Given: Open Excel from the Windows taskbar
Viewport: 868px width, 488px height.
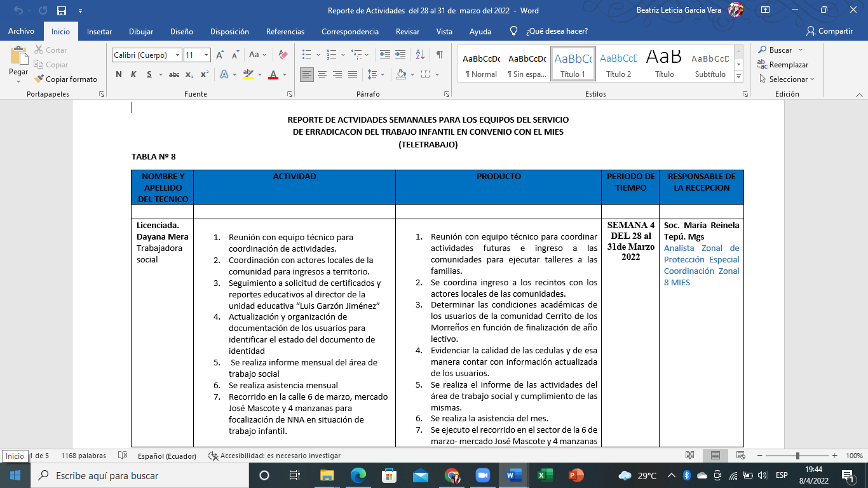Looking at the screenshot, I should coord(545,475).
